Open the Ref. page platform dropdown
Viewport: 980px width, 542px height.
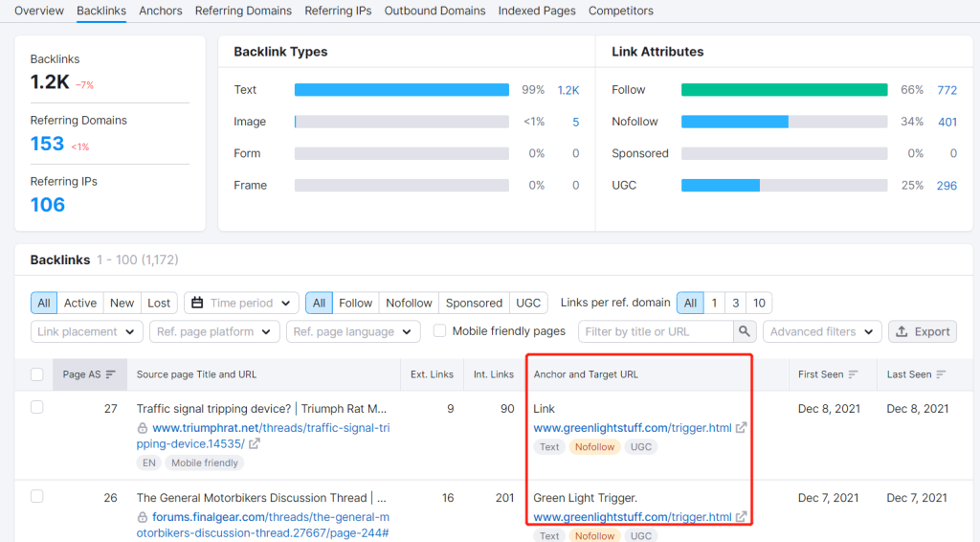tap(214, 331)
